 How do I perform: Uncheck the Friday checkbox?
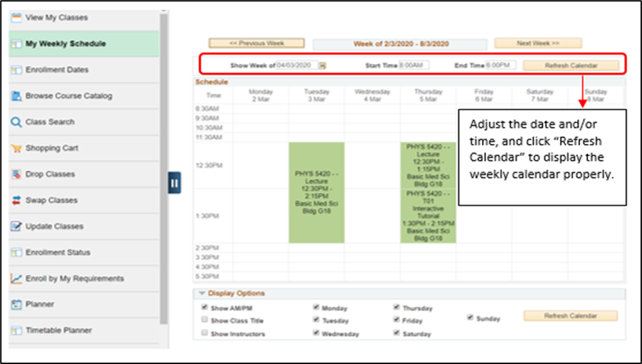(x=397, y=320)
